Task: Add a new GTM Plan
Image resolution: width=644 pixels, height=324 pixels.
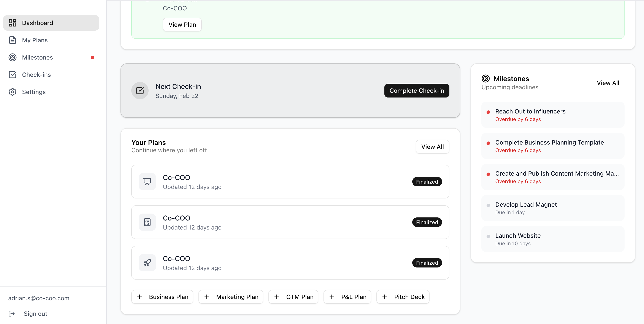Action: 293,297
